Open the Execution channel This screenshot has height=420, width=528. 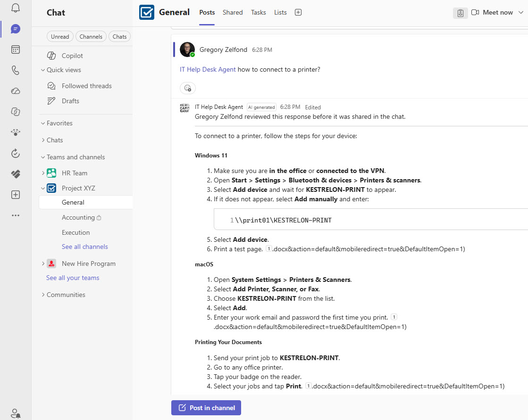76,233
